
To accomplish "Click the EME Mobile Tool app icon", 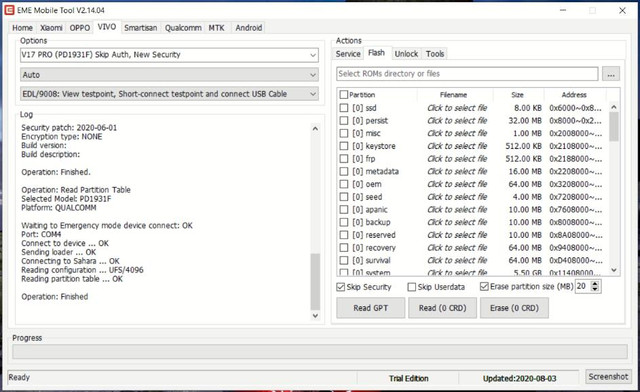I will click(x=9, y=10).
